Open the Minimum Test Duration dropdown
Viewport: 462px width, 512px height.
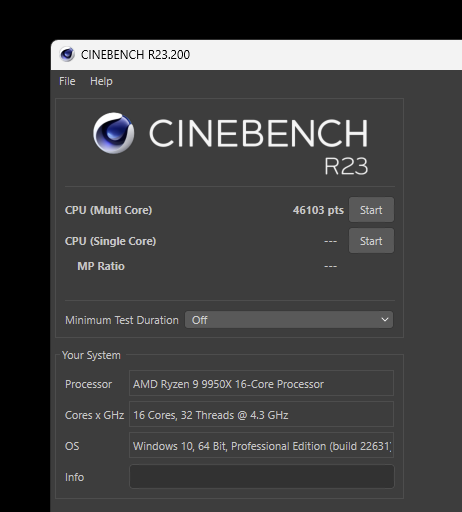289,320
